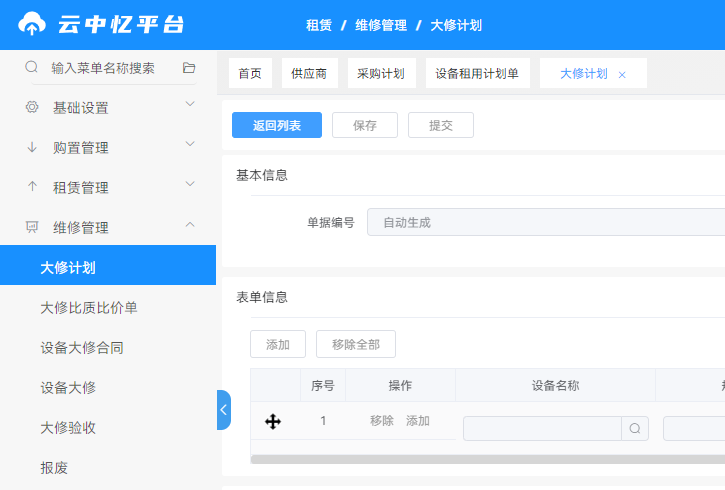725x490 pixels.
Task: Click the up-arrow icon for 租赁管理
Action: [x=32, y=187]
